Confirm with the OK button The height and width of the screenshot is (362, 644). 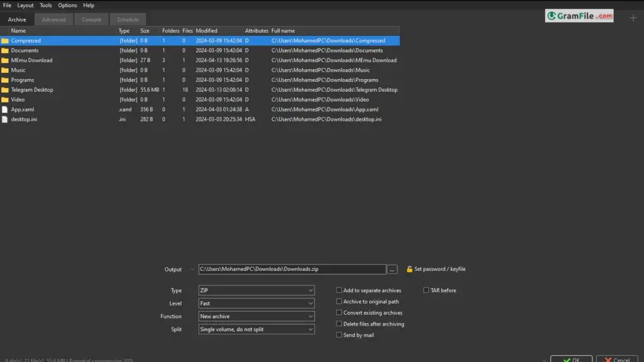[571, 359]
